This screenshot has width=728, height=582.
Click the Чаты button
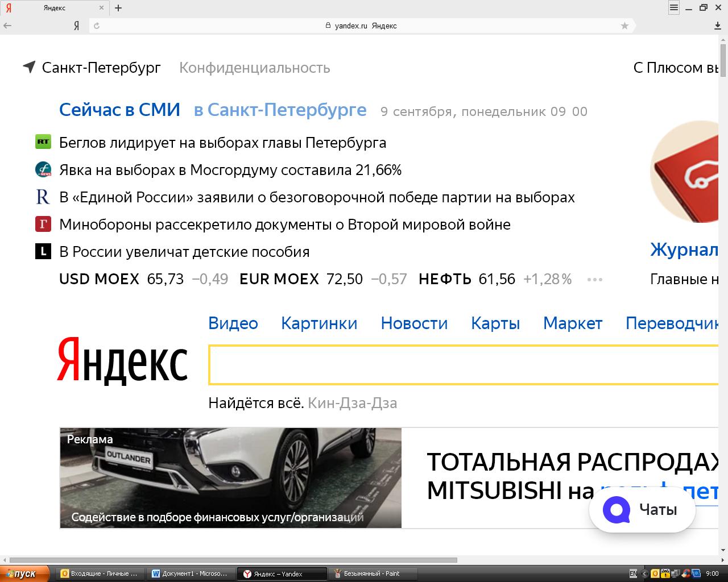642,509
